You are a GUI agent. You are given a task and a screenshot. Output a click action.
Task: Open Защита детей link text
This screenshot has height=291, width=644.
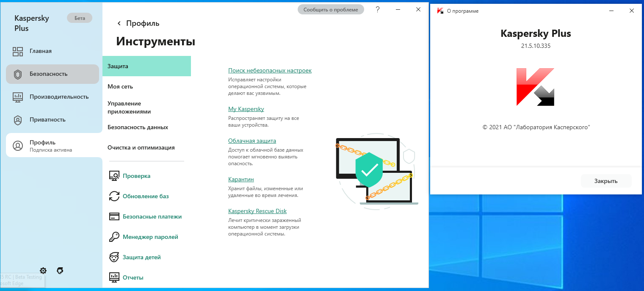pos(142,257)
